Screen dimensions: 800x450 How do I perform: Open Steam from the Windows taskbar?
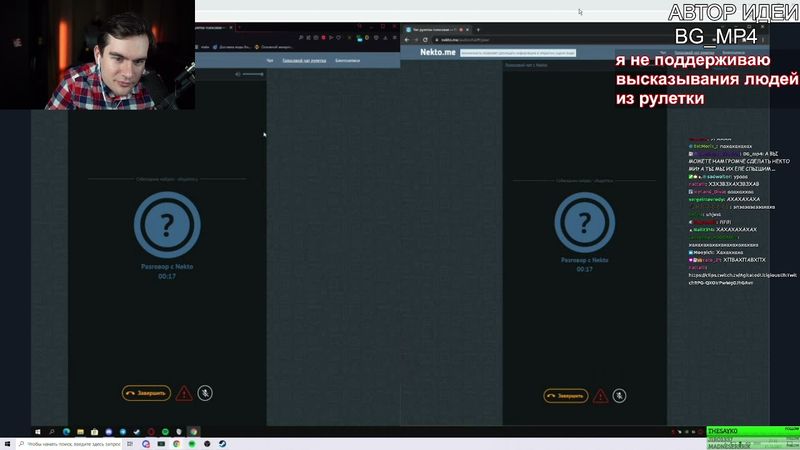pyautogui.click(x=223, y=444)
